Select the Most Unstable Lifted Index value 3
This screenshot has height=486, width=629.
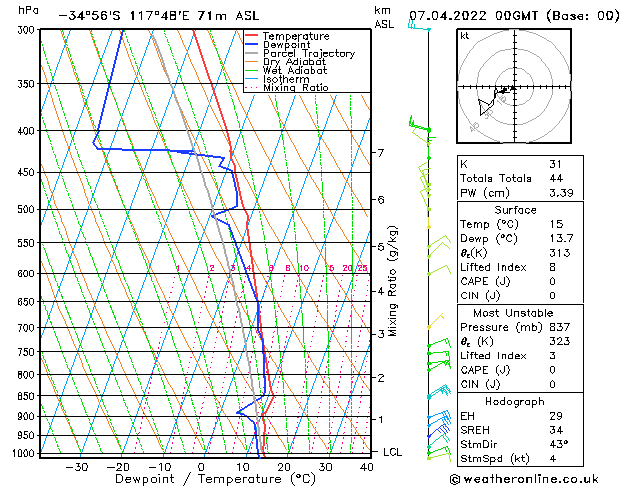point(553,356)
